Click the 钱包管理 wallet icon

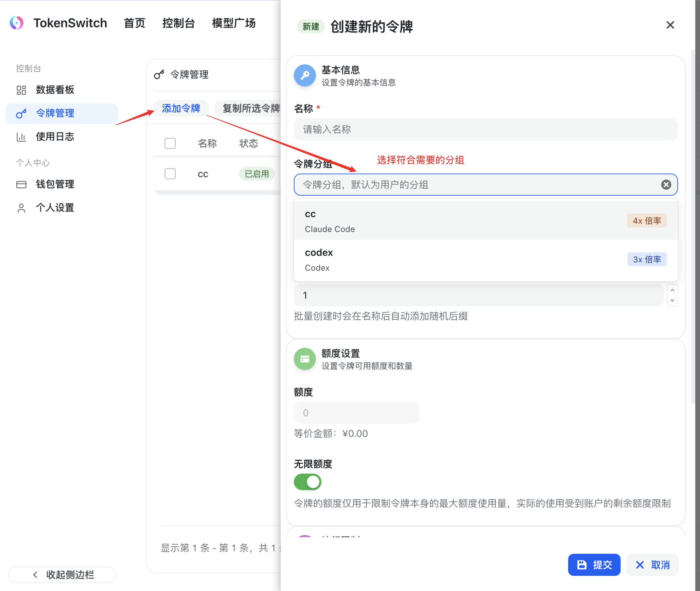point(21,185)
